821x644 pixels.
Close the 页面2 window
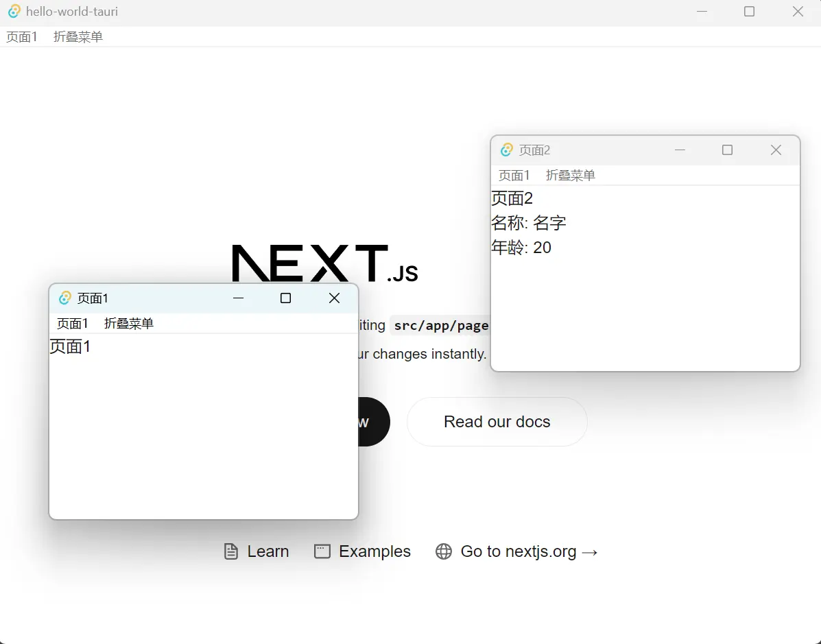click(776, 150)
